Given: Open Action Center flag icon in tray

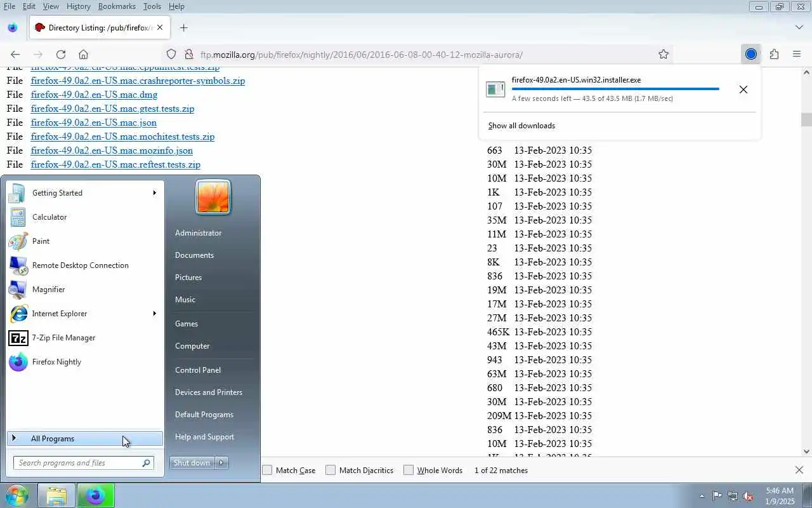Looking at the screenshot, I should 717,496.
